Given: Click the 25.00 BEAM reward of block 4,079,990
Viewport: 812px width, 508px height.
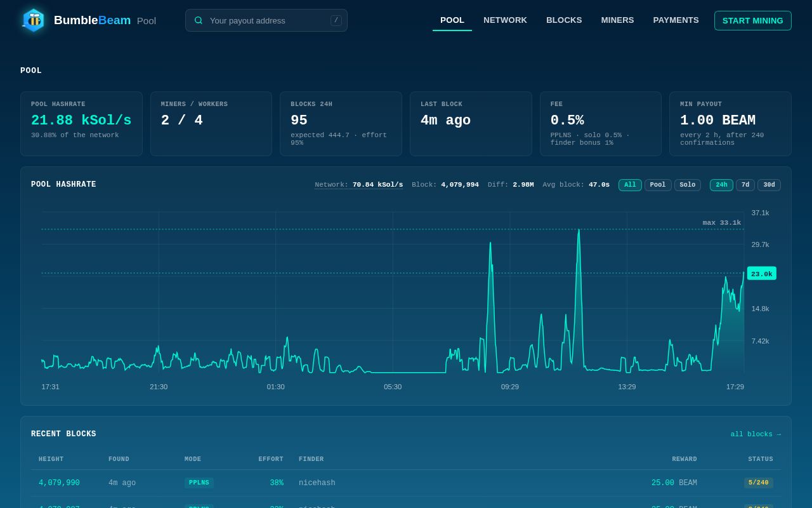Looking at the screenshot, I should coord(674,483).
